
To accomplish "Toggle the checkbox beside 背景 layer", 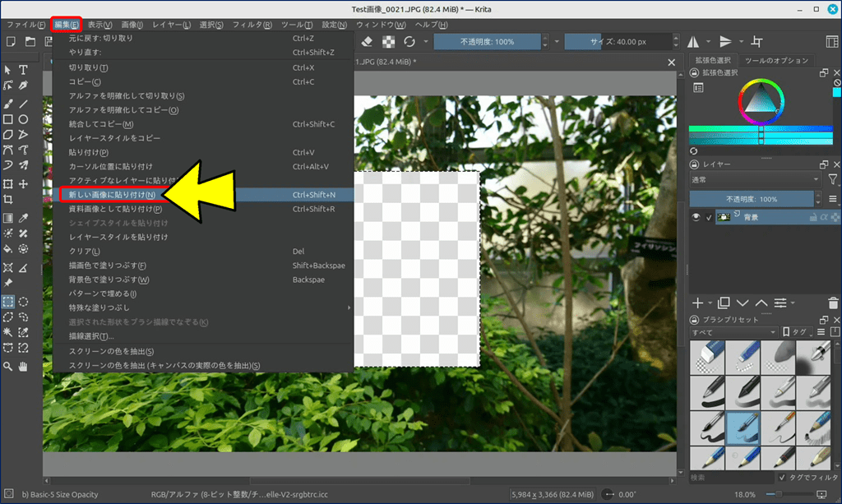I will [710, 217].
